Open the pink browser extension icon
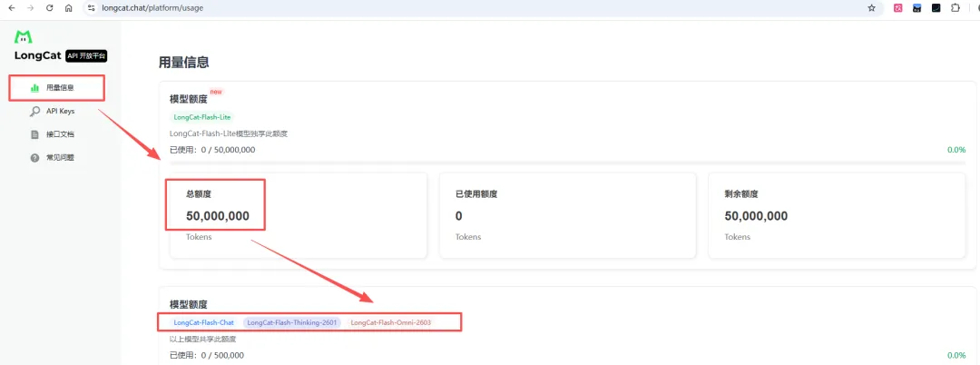Viewport: 980px width, 365px height. [x=898, y=8]
